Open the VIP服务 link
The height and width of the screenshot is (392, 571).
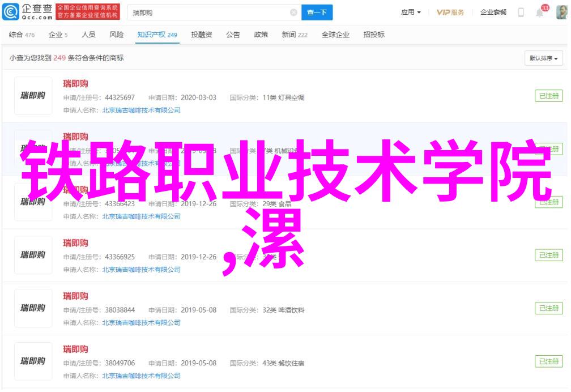point(450,12)
